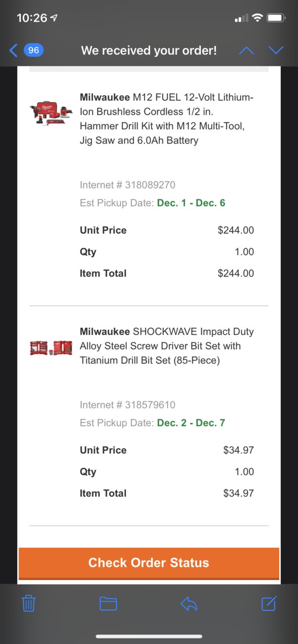The image size is (298, 644).
Task: Tap the battery icon in status bar
Action: [x=276, y=18]
